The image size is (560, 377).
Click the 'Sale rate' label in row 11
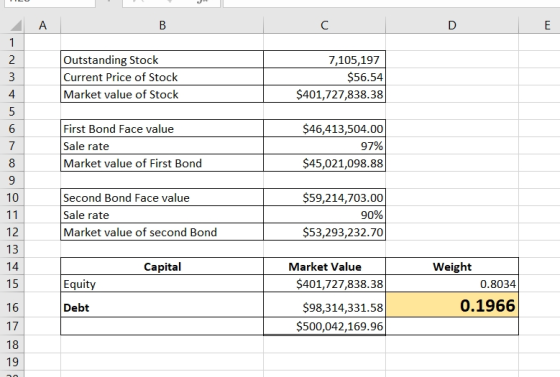86,215
